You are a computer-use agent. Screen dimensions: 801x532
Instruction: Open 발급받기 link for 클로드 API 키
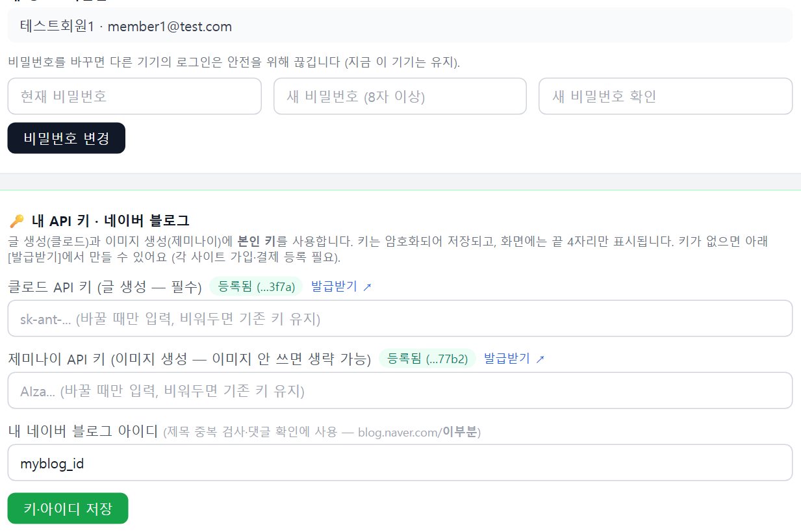[x=341, y=286]
